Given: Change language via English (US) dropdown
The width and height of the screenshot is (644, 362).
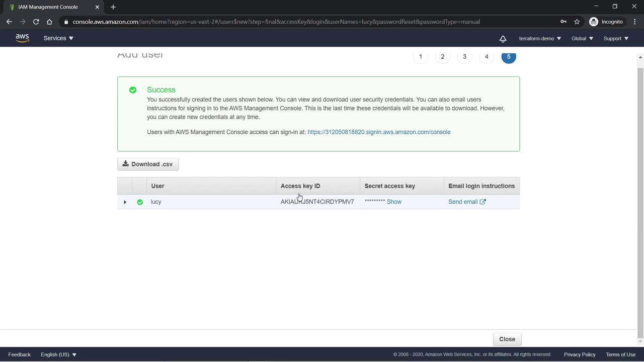Looking at the screenshot, I should click(x=58, y=354).
